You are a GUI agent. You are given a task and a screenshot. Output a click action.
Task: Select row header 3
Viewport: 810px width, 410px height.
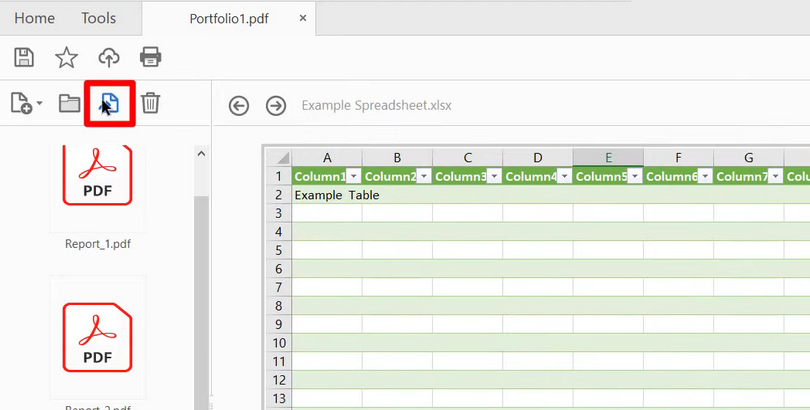coord(279,213)
